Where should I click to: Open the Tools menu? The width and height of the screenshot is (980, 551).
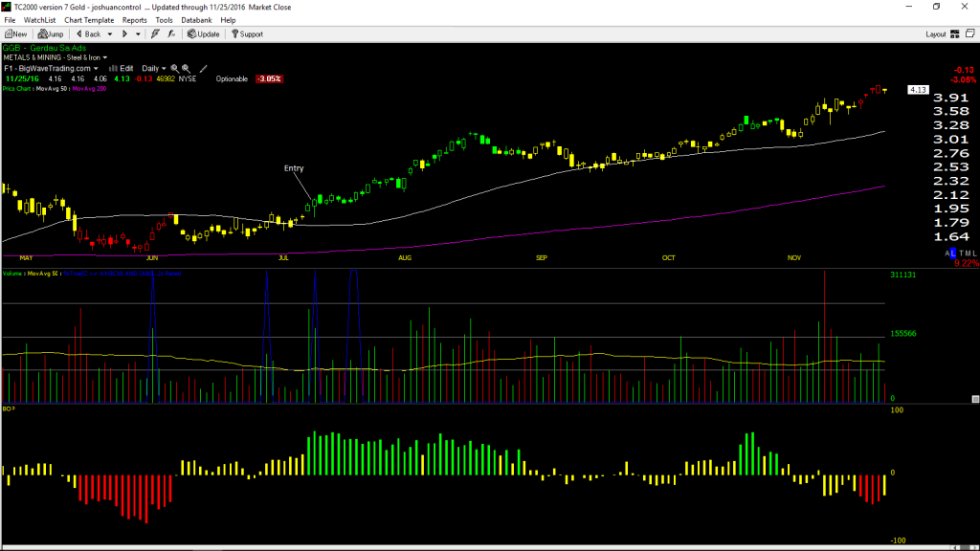[164, 20]
